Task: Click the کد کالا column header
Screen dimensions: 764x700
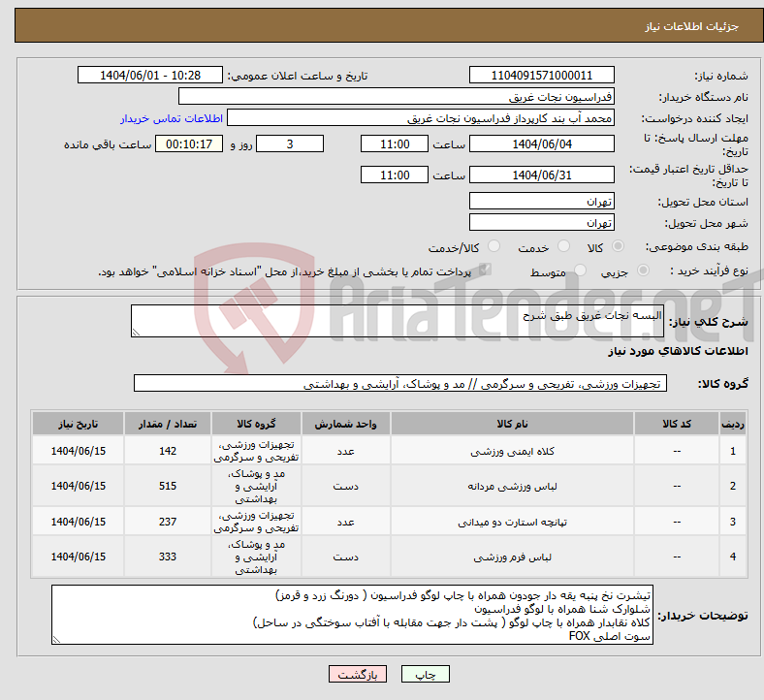Action: click(x=677, y=424)
